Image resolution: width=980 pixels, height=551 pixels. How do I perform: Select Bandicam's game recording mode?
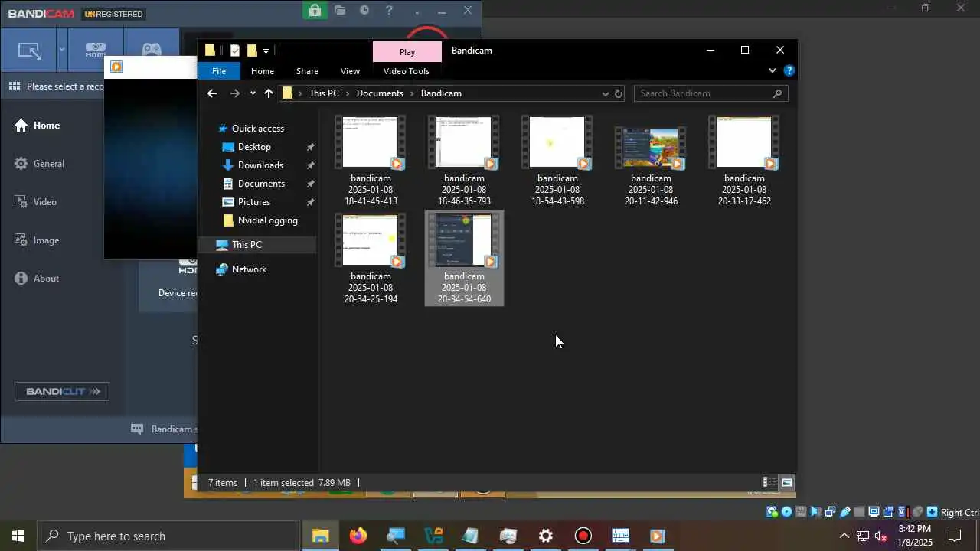pos(152,51)
